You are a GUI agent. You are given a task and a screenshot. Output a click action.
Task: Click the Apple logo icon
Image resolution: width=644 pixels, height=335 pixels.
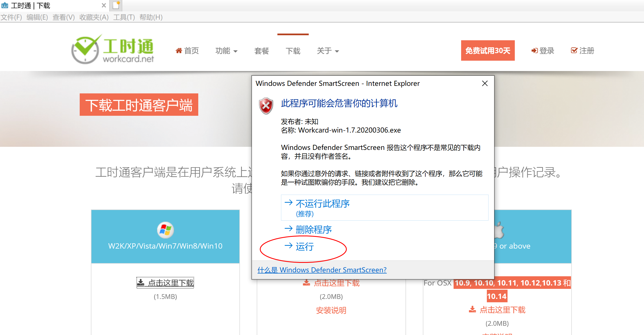pyautogui.click(x=499, y=230)
